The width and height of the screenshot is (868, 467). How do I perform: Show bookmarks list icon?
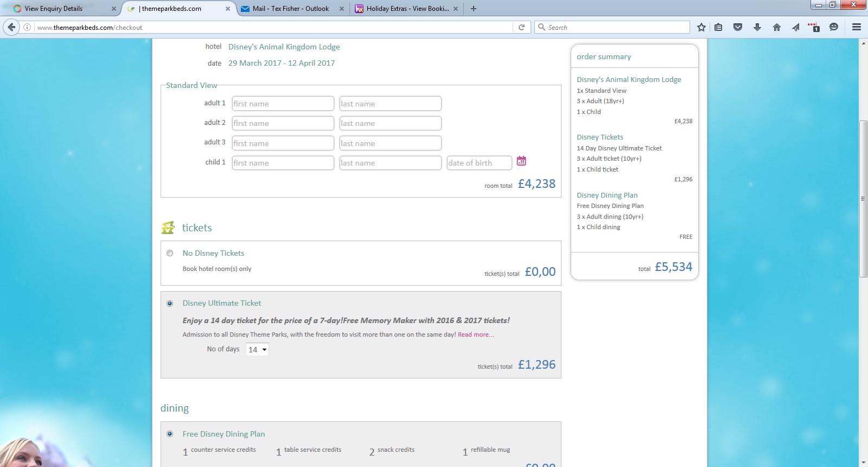(x=718, y=27)
